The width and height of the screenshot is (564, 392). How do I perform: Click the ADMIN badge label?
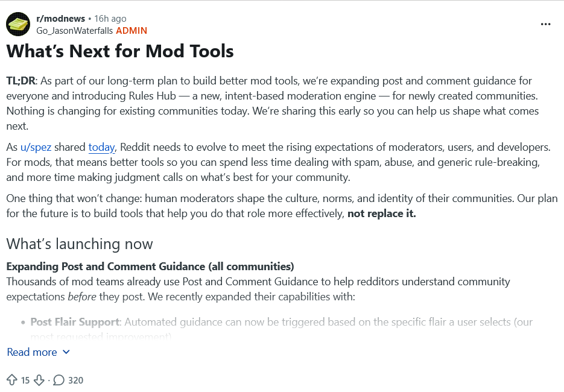(131, 31)
